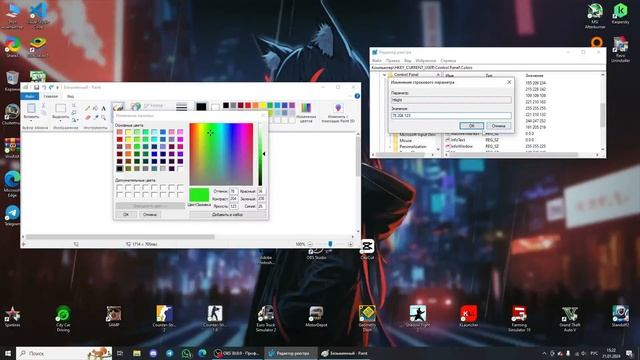Open the Paste dropdown arrow in Paint
The width and height of the screenshot is (640, 360).
click(31, 121)
